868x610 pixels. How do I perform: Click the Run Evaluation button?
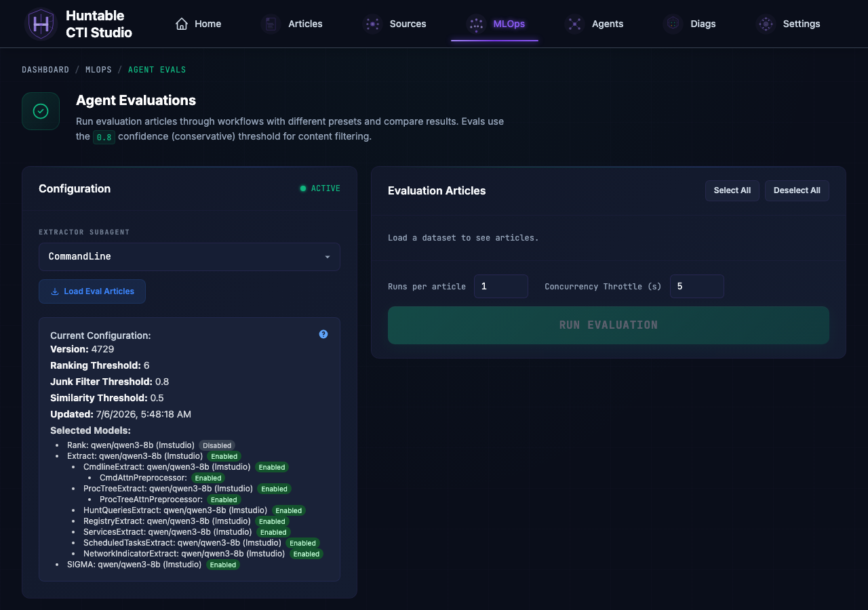tap(608, 325)
